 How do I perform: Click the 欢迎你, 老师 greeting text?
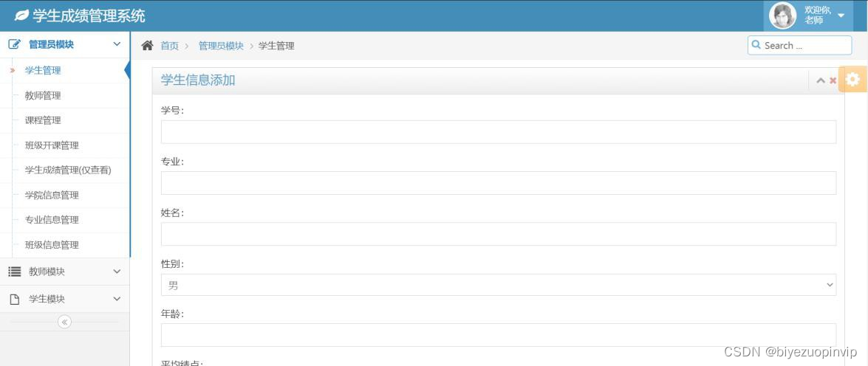pyautogui.click(x=818, y=15)
